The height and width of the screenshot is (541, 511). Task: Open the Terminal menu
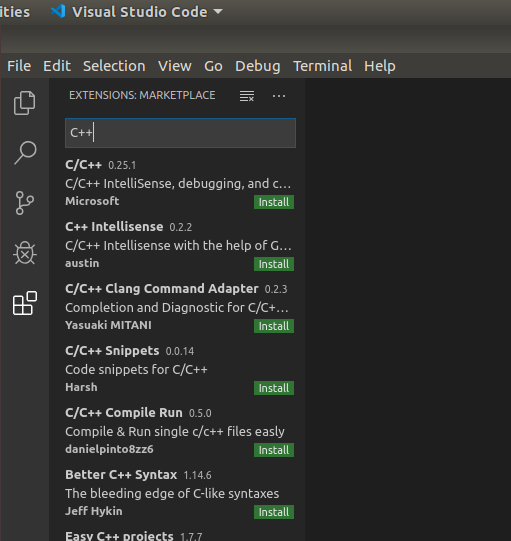coord(323,66)
